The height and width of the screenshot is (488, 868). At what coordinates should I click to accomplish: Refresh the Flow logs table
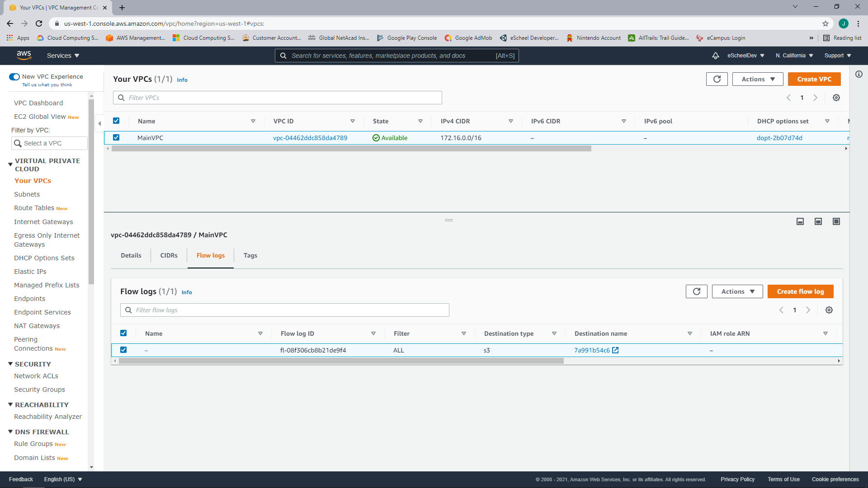[696, 291]
